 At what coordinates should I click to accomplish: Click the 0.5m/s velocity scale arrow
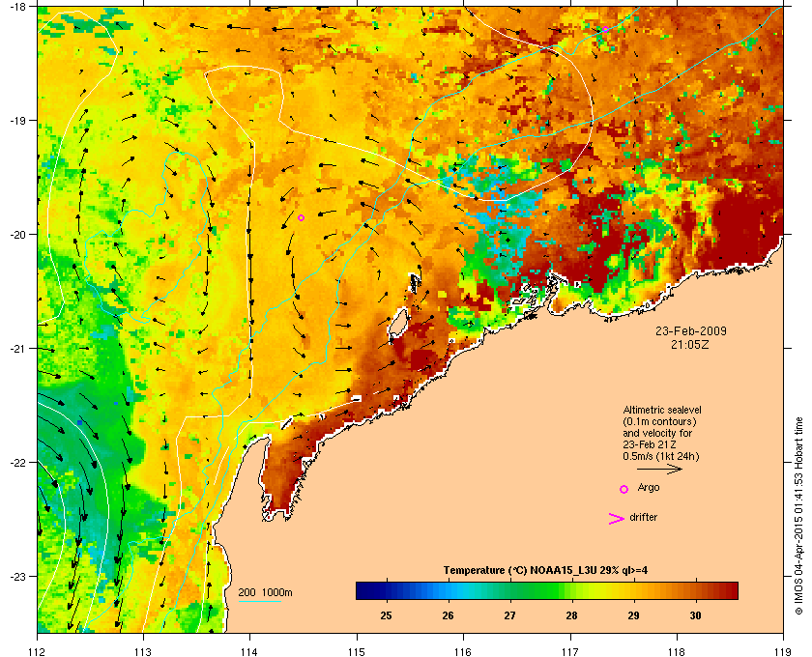tap(659, 469)
